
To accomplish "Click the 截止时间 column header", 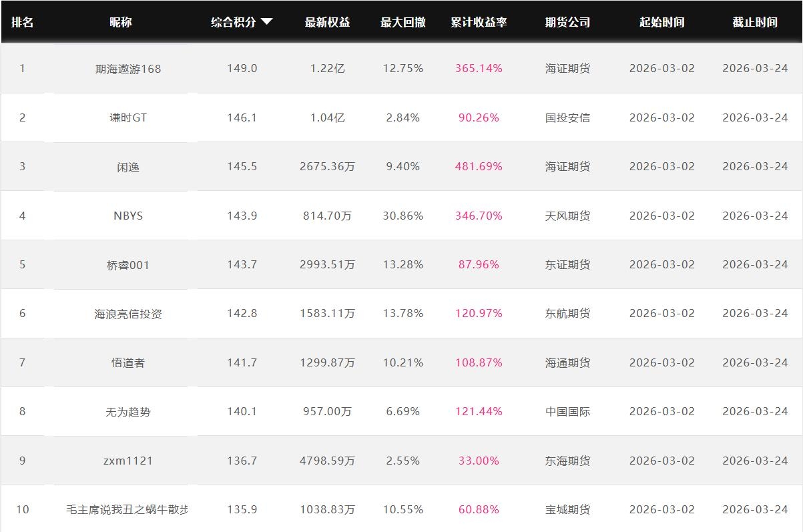I will pyautogui.click(x=754, y=22).
